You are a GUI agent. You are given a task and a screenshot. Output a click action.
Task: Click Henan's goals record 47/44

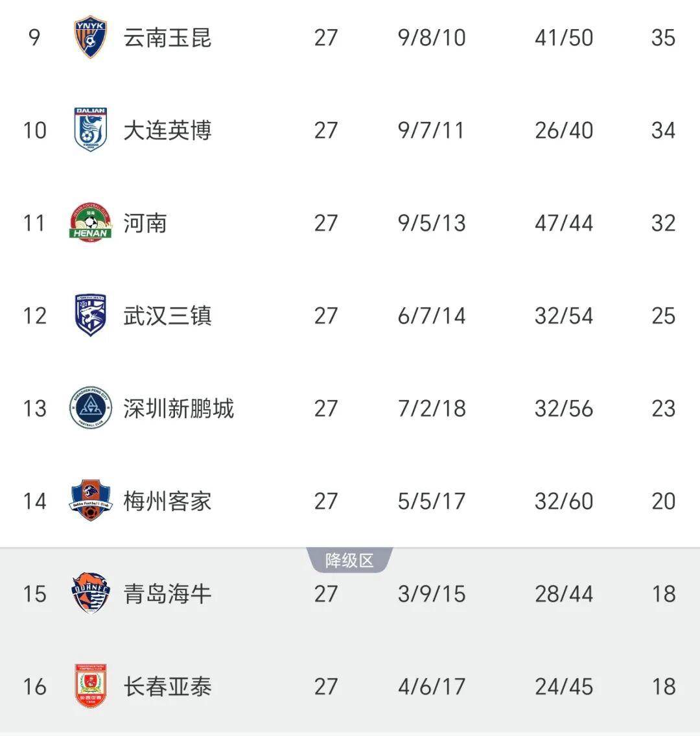click(x=564, y=223)
